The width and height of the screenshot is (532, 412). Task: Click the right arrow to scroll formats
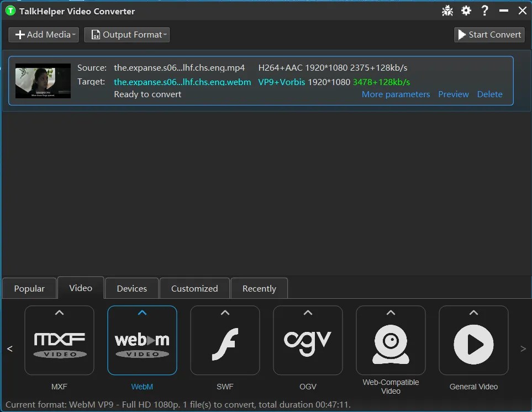pos(523,348)
